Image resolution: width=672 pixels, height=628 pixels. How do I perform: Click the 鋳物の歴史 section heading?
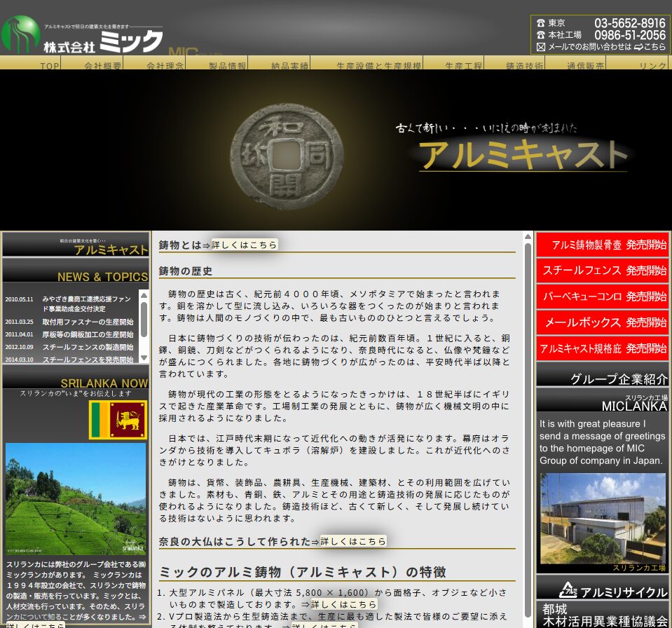coord(186,271)
